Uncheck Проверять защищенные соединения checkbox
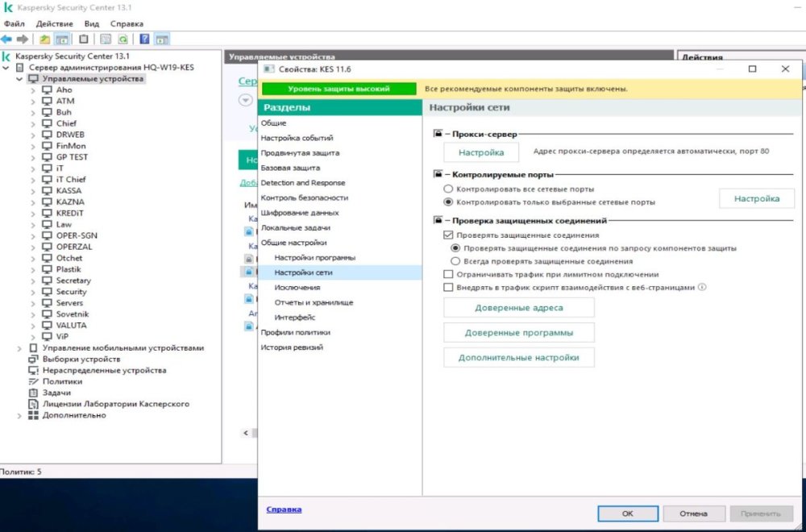This screenshot has height=532, width=806. point(448,235)
